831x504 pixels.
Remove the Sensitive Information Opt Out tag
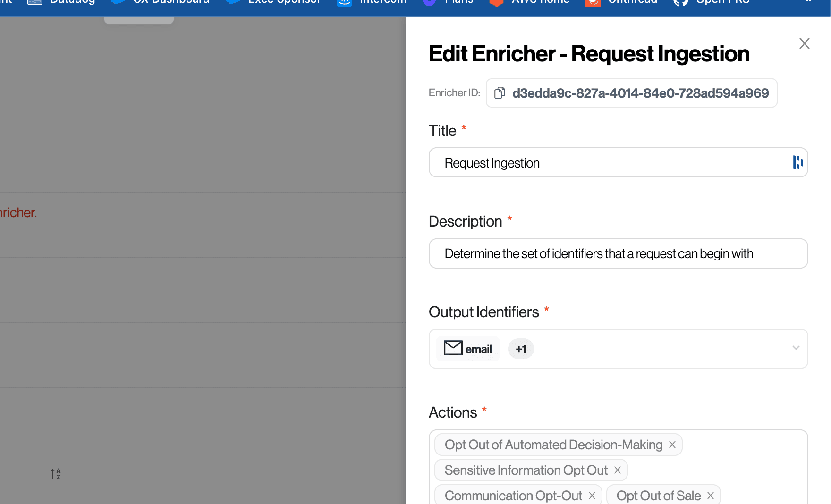pyautogui.click(x=617, y=470)
